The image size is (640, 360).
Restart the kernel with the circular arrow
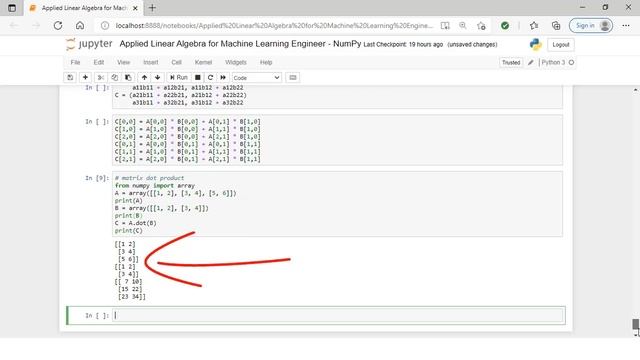[210, 78]
